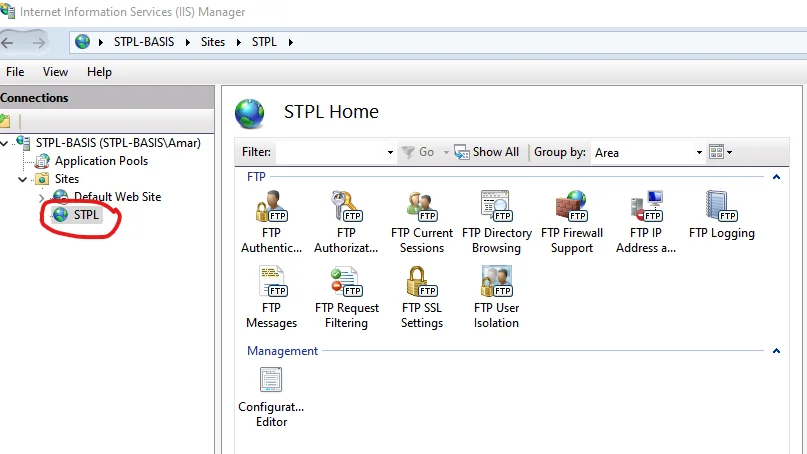Image resolution: width=807 pixels, height=454 pixels.
Task: Open the View menu
Action: (x=55, y=72)
